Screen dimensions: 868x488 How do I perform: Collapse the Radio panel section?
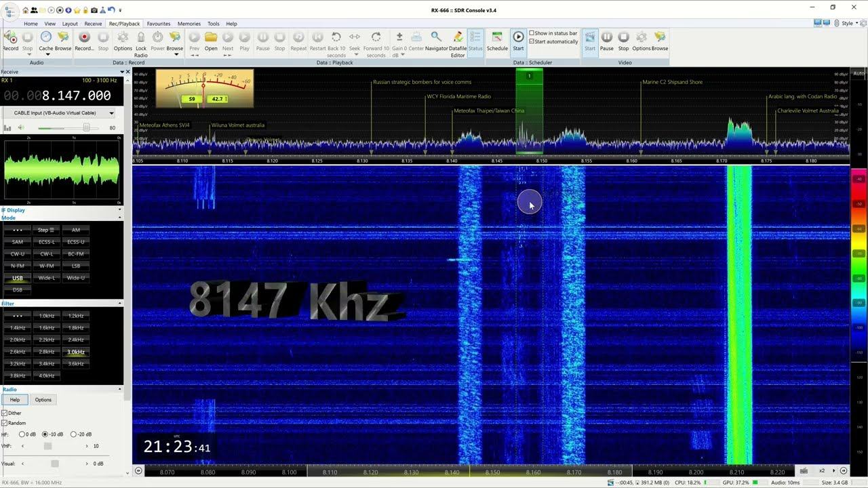pyautogui.click(x=120, y=389)
